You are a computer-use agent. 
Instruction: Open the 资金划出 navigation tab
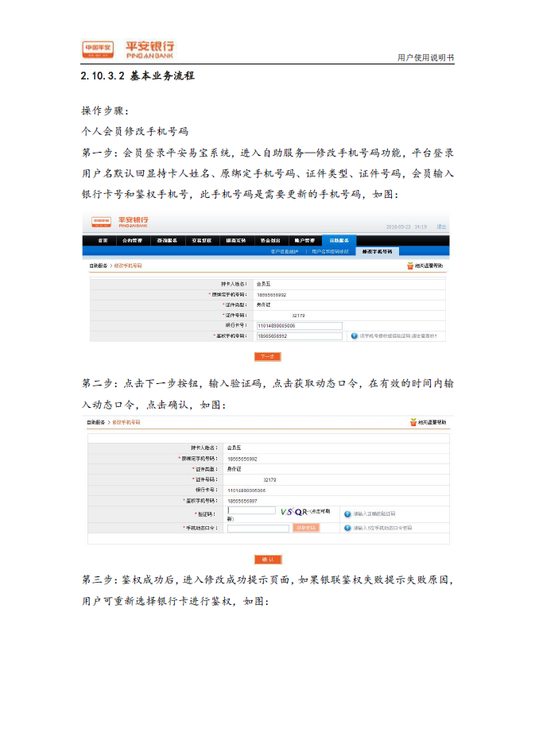coord(270,240)
